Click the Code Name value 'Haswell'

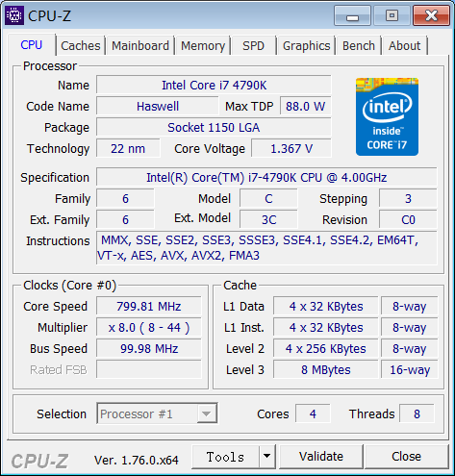pos(158,107)
